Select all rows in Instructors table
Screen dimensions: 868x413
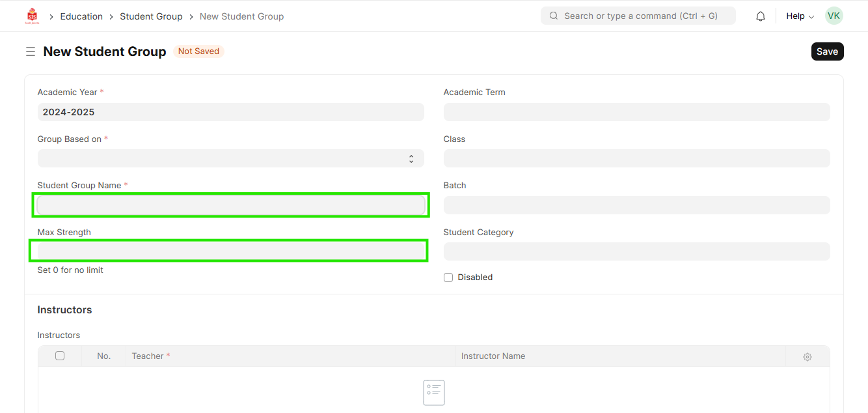(x=60, y=356)
